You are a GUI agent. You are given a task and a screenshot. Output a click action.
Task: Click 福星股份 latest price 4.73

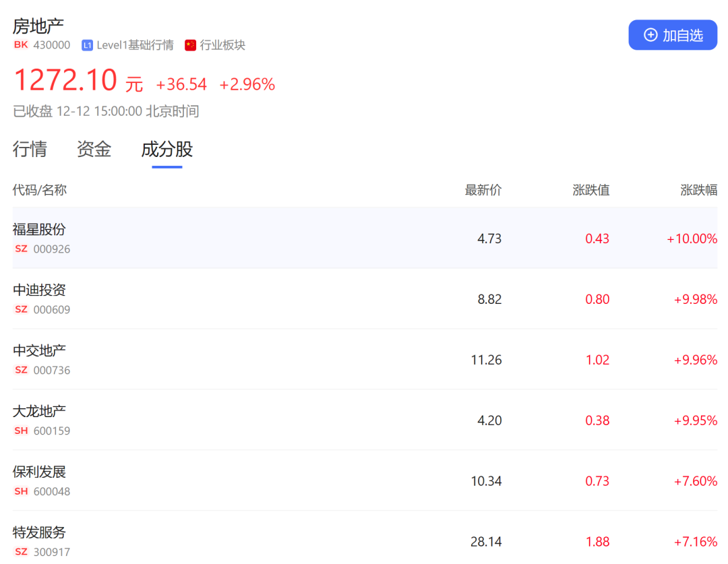(x=489, y=239)
